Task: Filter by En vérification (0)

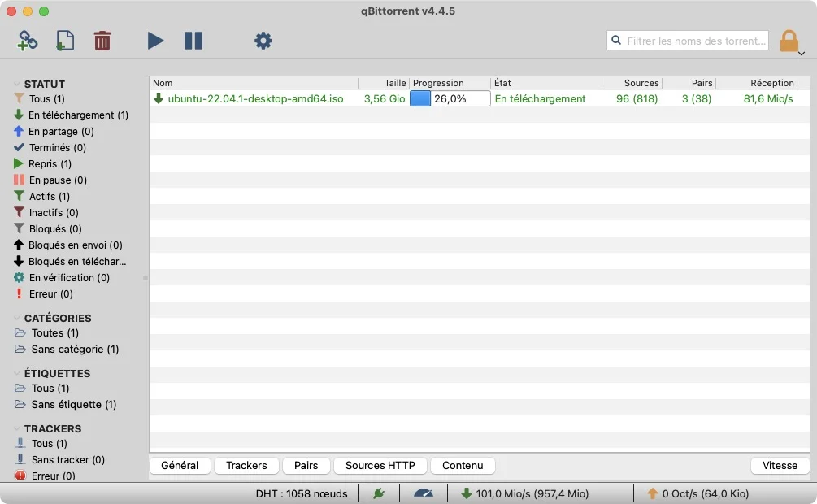Action: click(x=69, y=278)
